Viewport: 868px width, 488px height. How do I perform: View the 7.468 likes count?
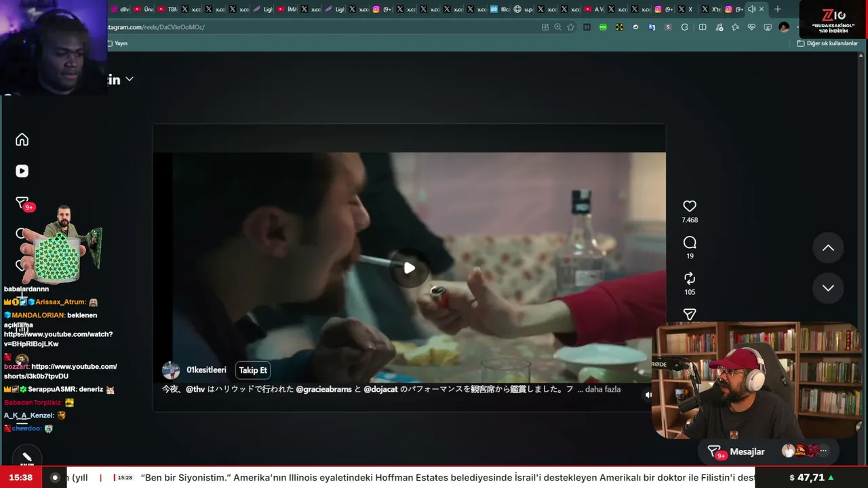point(690,220)
